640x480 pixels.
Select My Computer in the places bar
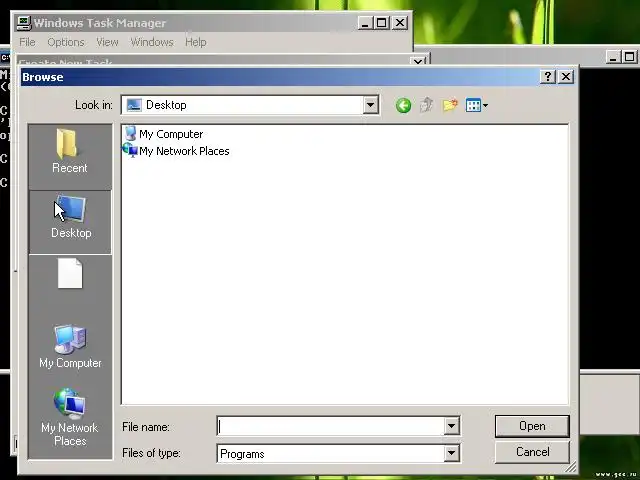coord(70,347)
